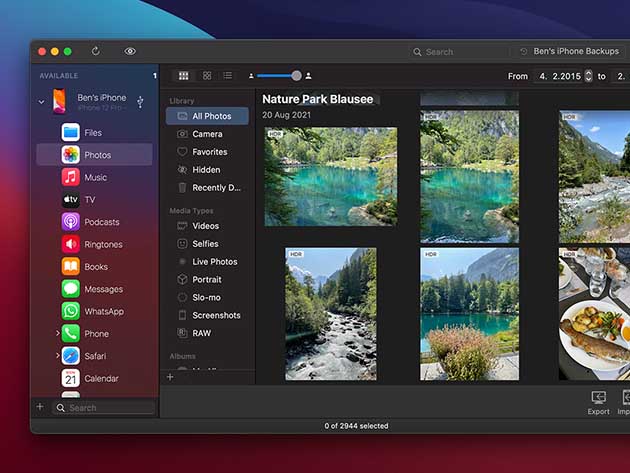Image resolution: width=630 pixels, height=473 pixels.
Task: Show Screenshots media type
Action: [x=207, y=315]
